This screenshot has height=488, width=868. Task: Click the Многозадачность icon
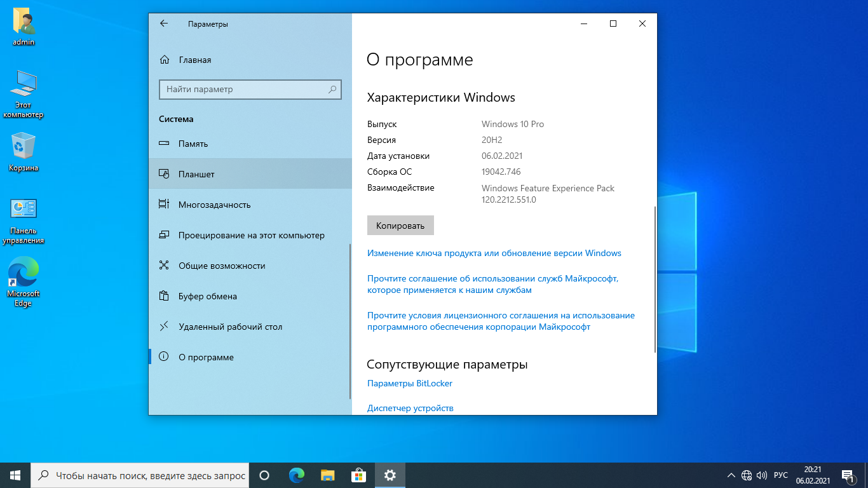click(164, 205)
